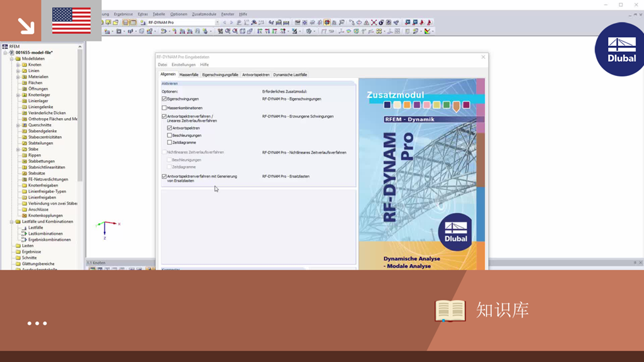Click the next arrow beside the RF-DYNAM Pro combo box
This screenshot has width=644, height=362.
pos(231,23)
